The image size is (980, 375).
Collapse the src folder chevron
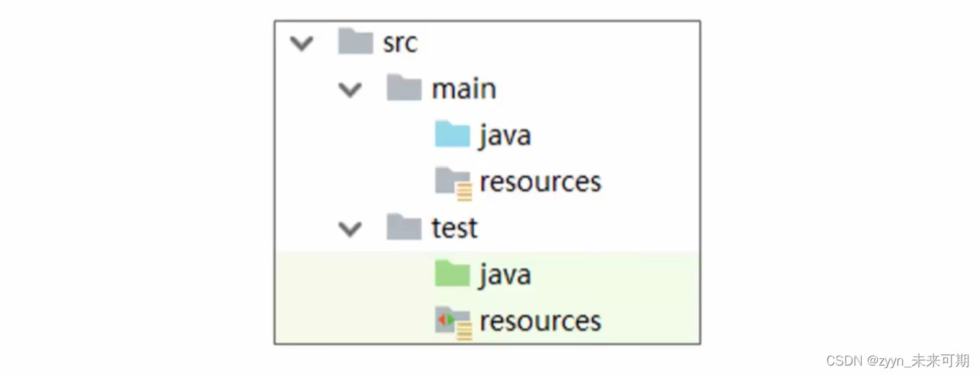301,44
